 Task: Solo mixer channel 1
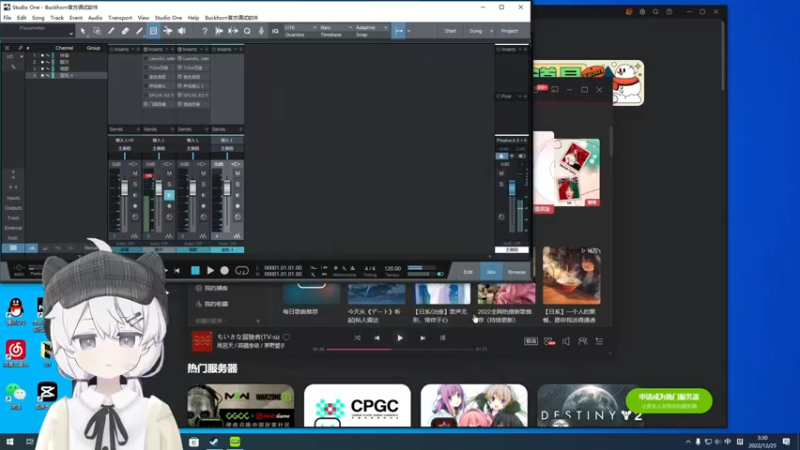click(135, 184)
